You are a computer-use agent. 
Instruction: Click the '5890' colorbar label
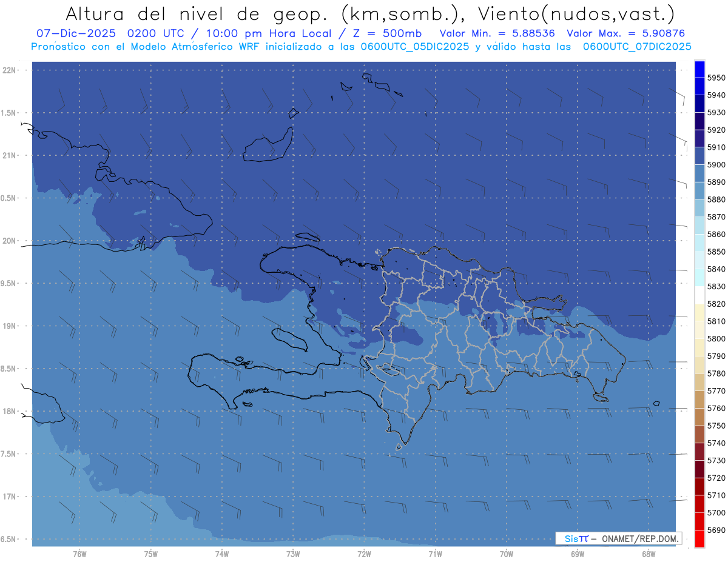pos(716,182)
